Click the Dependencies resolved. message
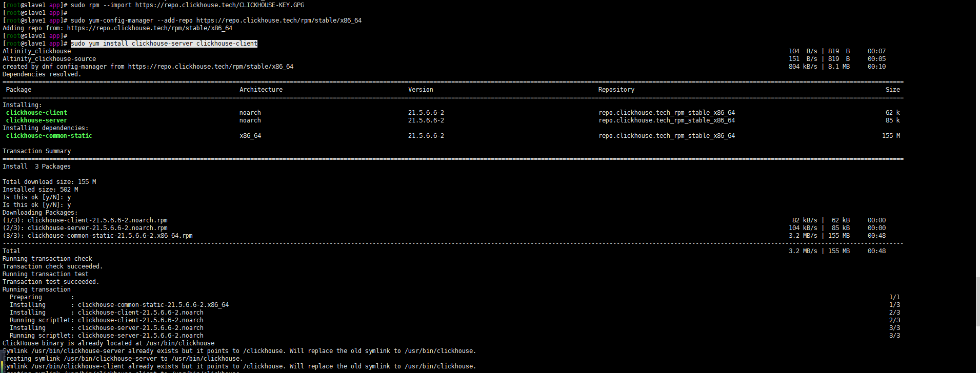This screenshot has width=980, height=373. (42, 74)
